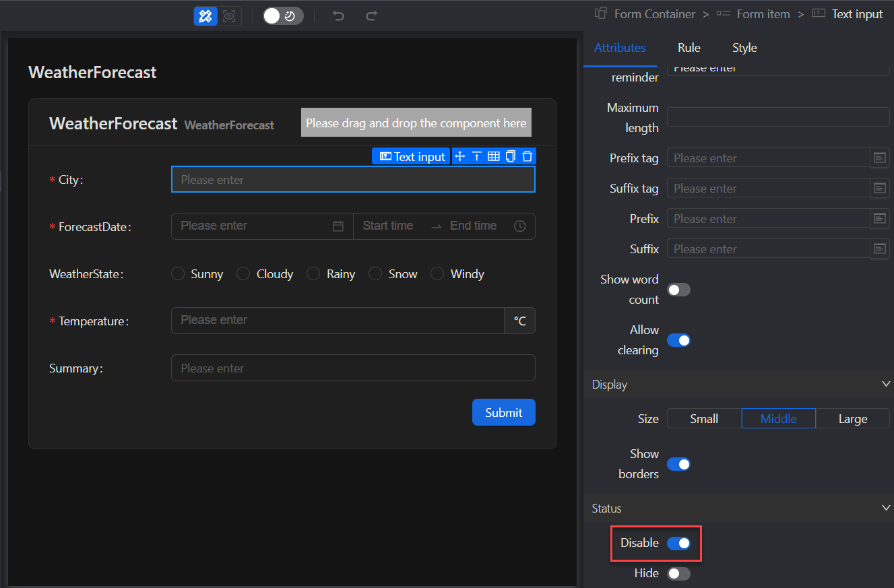
Task: Open the Rule tab
Action: coord(689,48)
